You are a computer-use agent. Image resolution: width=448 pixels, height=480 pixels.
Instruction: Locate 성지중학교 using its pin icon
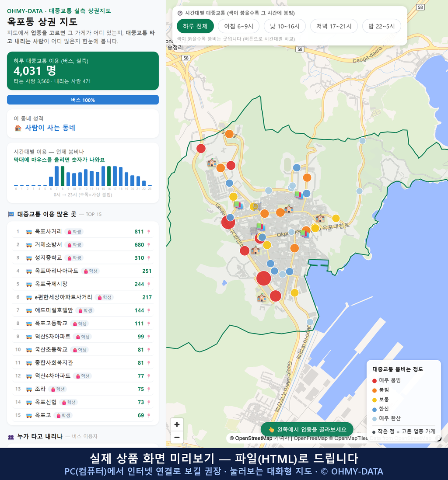pos(149,258)
